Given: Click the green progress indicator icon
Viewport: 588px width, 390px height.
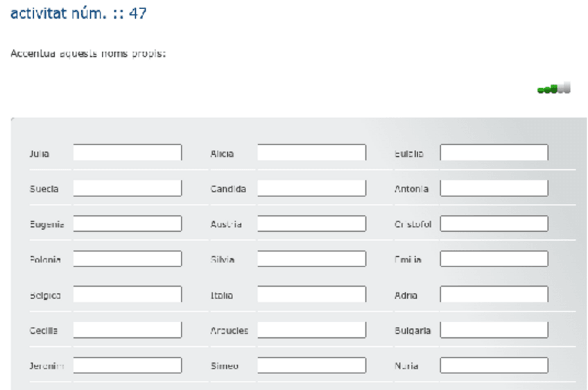Looking at the screenshot, I should pyautogui.click(x=554, y=89).
